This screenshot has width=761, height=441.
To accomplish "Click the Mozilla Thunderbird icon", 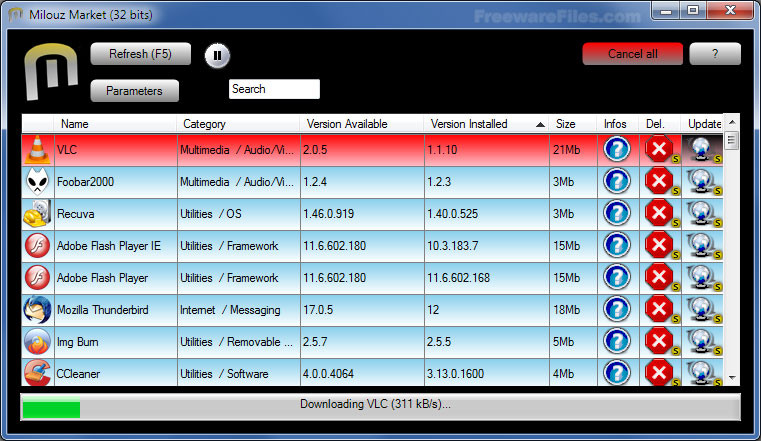I will [37, 310].
